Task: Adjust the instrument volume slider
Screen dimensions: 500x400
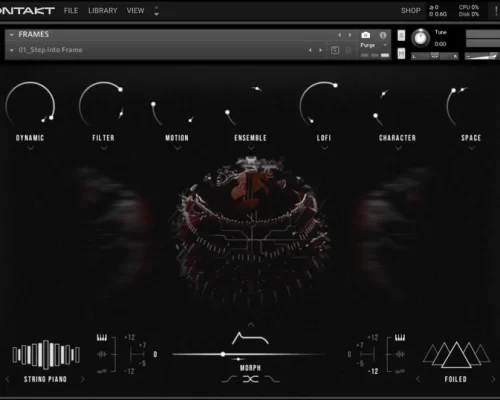Action: point(482,56)
